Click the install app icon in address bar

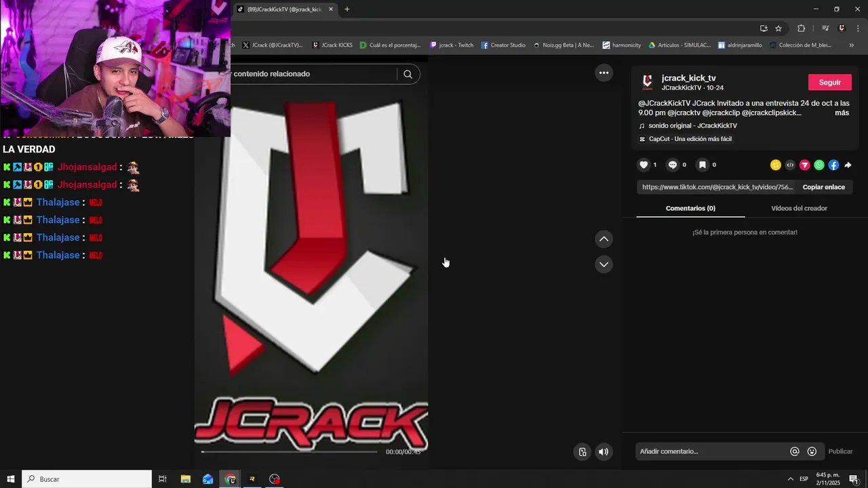[x=764, y=28]
